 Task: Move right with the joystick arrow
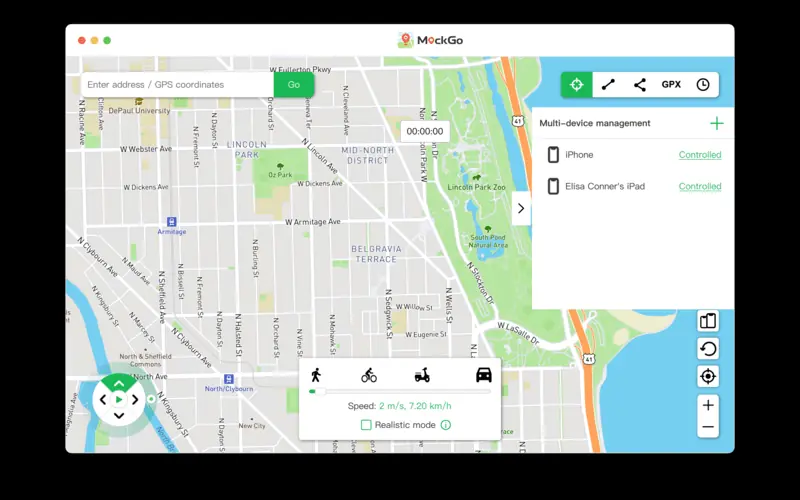pyautogui.click(x=135, y=400)
